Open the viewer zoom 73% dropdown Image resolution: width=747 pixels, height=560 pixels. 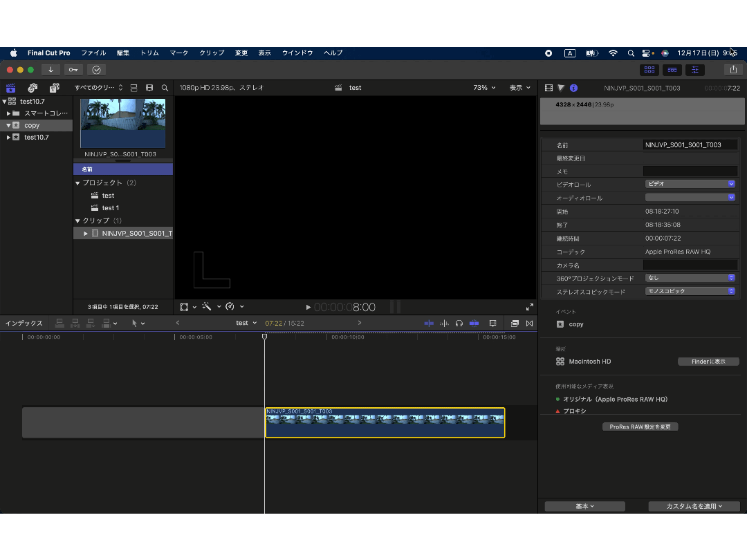click(484, 88)
